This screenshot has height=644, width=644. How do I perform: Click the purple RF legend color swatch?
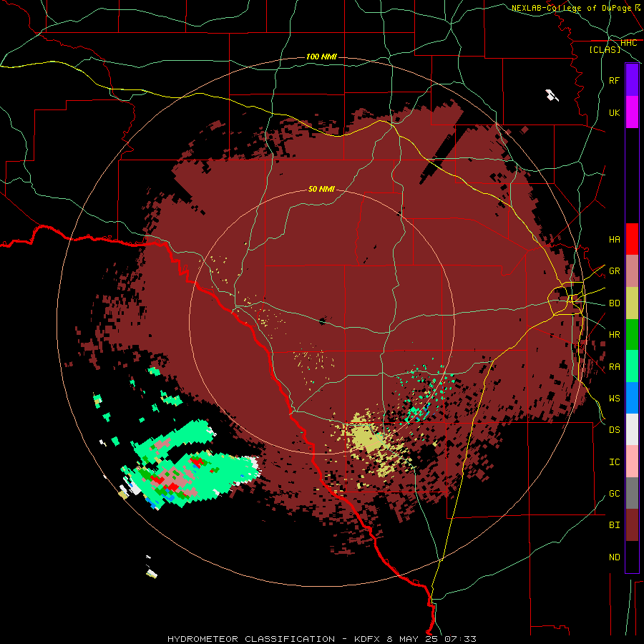pos(632,80)
